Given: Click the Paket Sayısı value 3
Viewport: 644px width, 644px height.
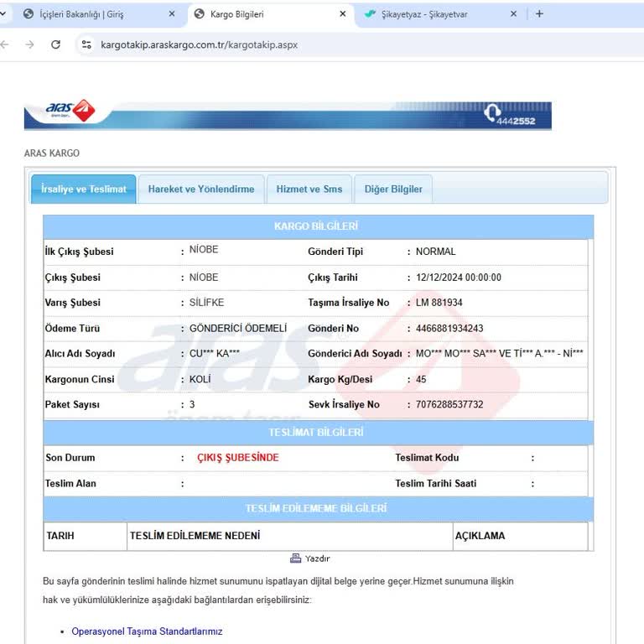Looking at the screenshot, I should pos(192,404).
